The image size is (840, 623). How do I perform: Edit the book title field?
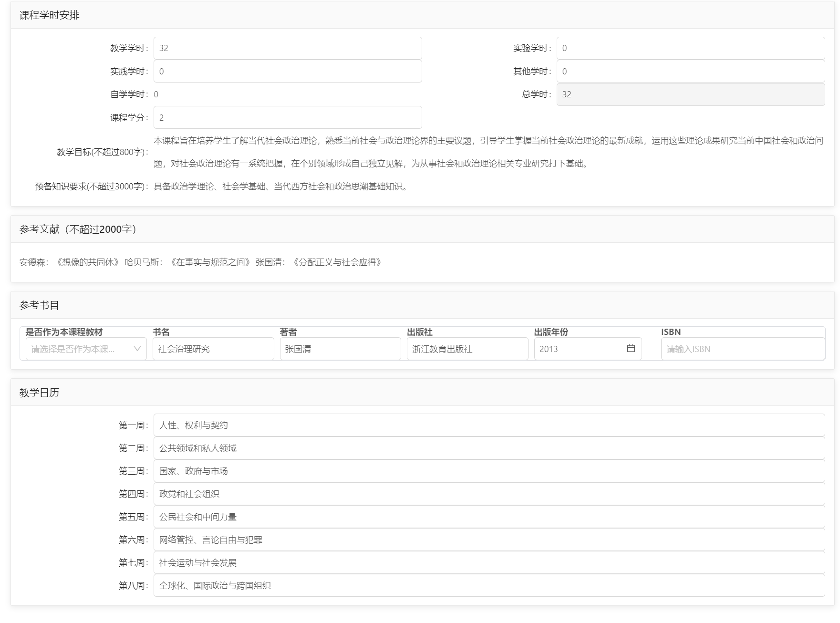(213, 349)
